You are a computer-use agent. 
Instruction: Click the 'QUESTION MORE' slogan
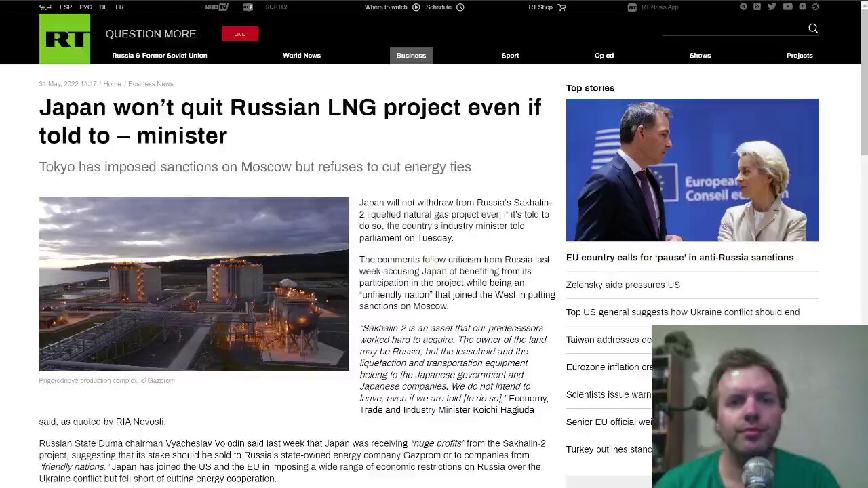(x=151, y=34)
